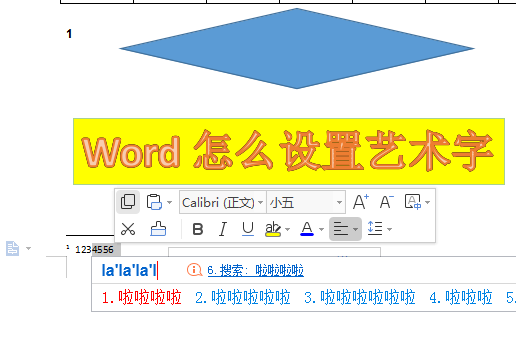Toggle Bold formatting
516x363 pixels.
(x=198, y=229)
